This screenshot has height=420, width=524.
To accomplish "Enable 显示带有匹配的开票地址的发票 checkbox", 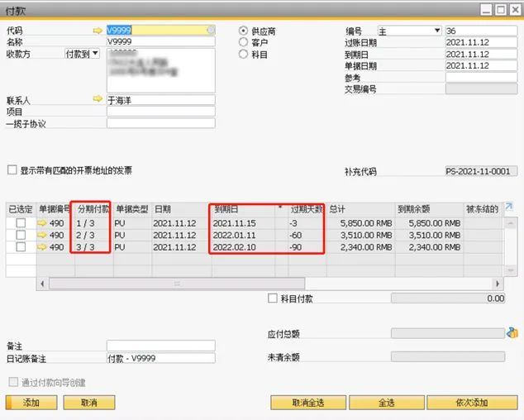I will pos(12,169).
